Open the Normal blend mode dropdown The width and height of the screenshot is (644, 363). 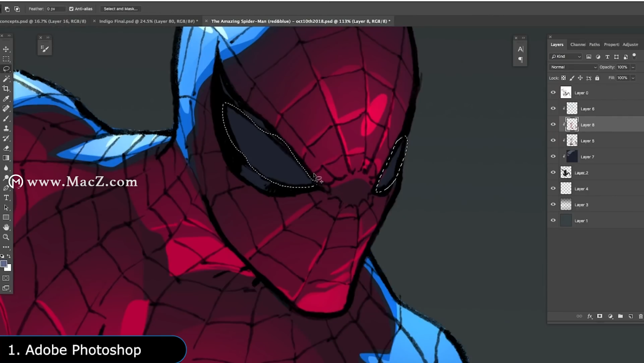(574, 67)
